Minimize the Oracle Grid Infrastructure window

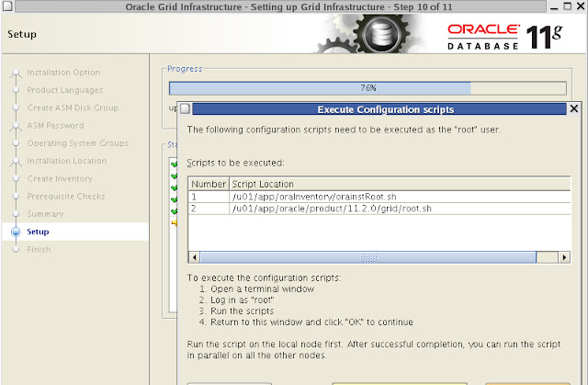point(555,6)
